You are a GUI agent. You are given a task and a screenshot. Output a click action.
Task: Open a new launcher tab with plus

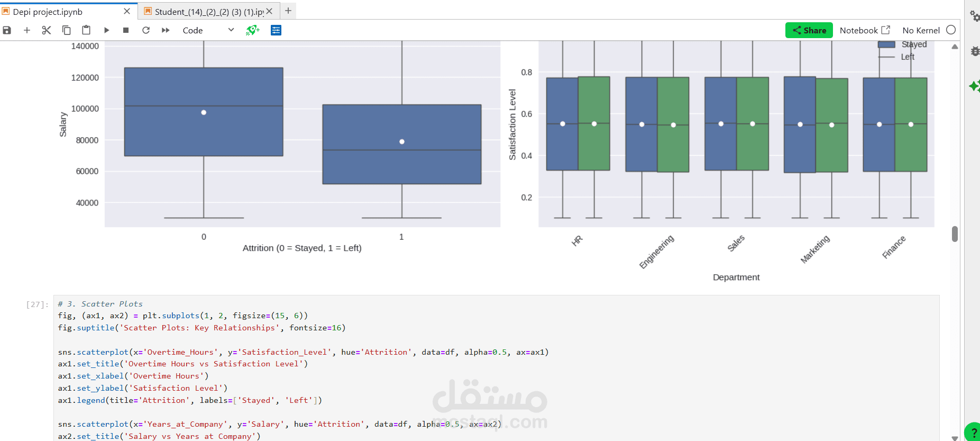tap(288, 11)
